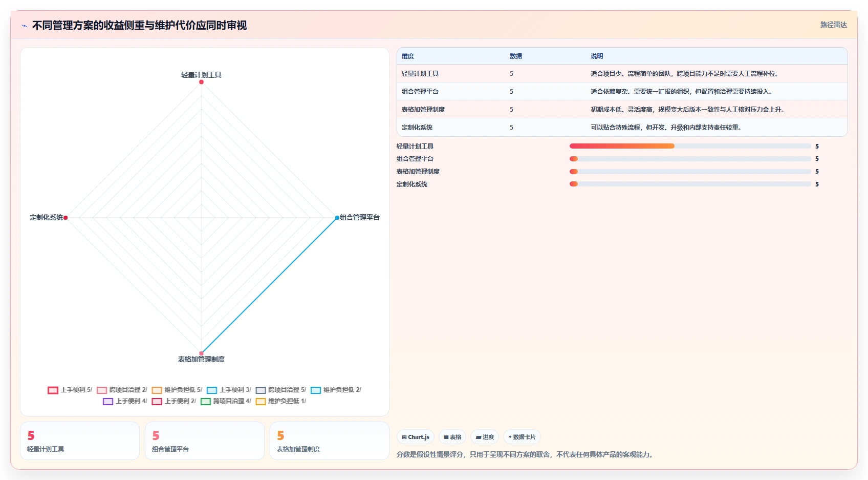The image size is (868, 480).
Task: Click the 表格加管理制度 progress bar
Action: [x=690, y=172]
